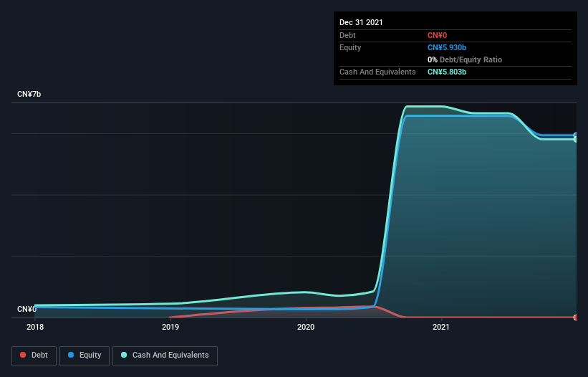Click the CN¥5.930b equity value
The width and height of the screenshot is (588, 377).
[447, 47]
